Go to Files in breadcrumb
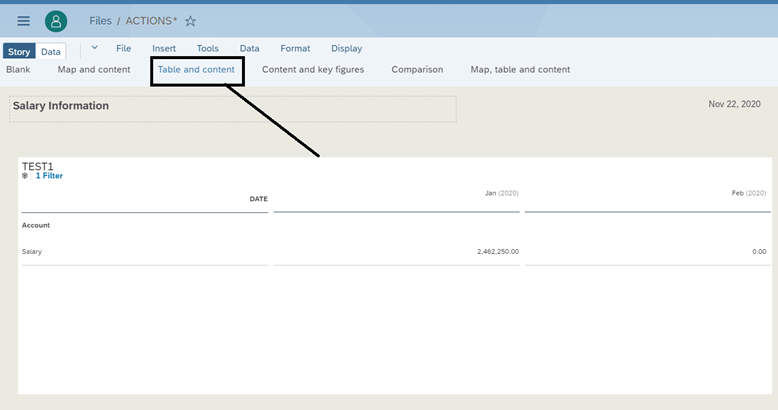 tap(100, 21)
